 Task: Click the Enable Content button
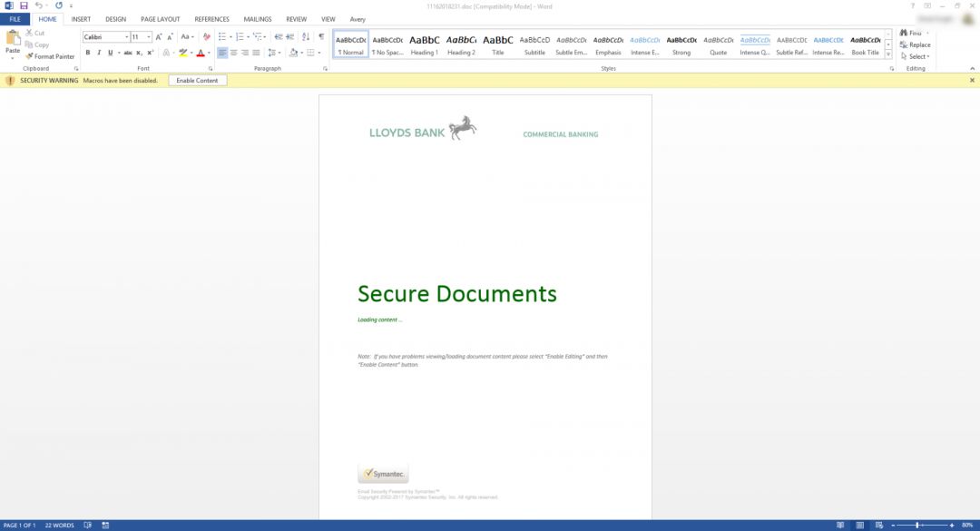coord(197,81)
